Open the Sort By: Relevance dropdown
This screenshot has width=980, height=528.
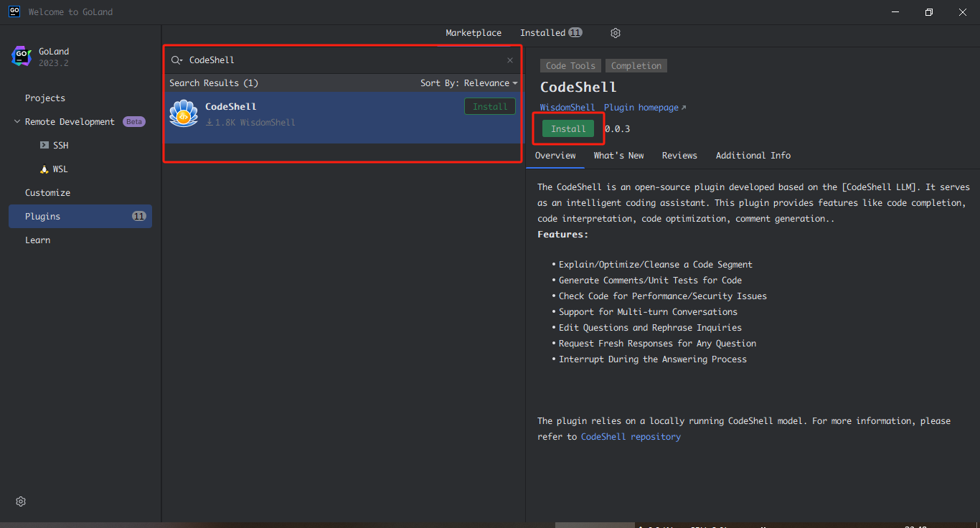469,83
